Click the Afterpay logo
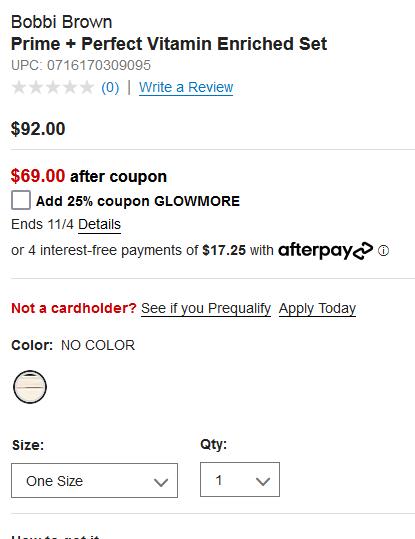415x539 pixels. pyautogui.click(x=325, y=251)
